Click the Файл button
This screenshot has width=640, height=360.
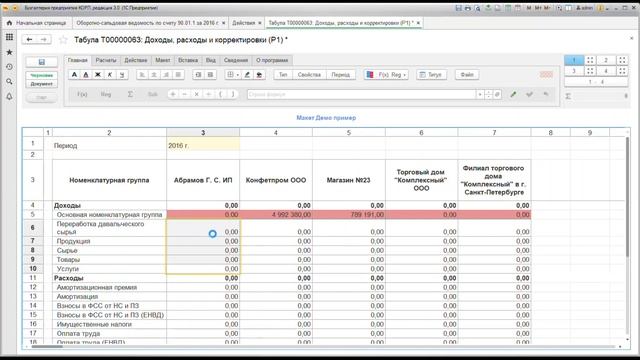pyautogui.click(x=467, y=75)
